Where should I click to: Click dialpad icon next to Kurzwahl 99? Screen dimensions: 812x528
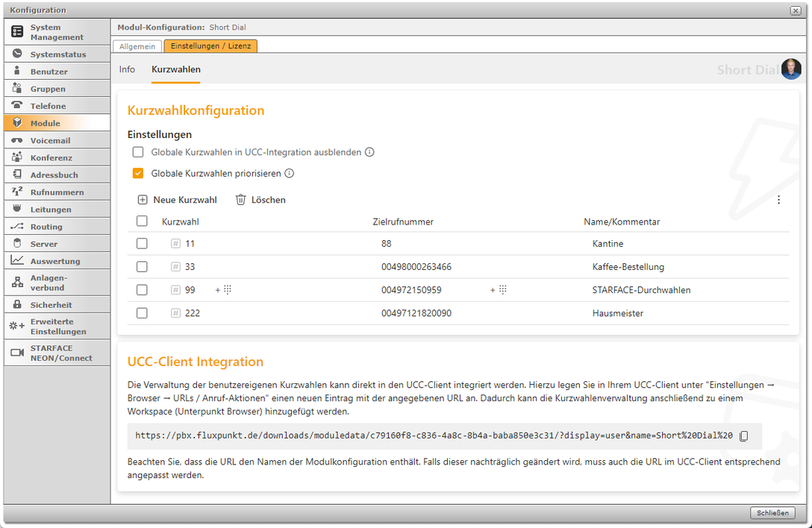[228, 290]
